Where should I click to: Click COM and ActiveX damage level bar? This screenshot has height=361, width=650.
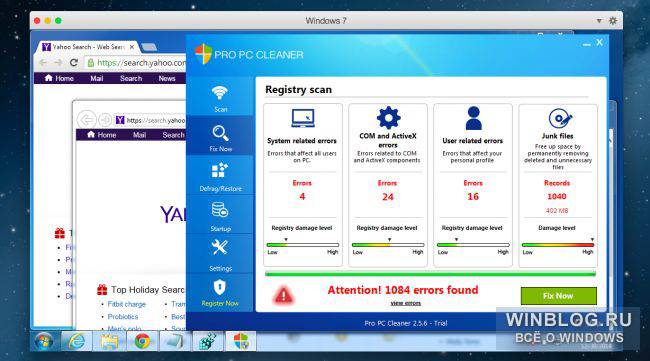pos(388,245)
